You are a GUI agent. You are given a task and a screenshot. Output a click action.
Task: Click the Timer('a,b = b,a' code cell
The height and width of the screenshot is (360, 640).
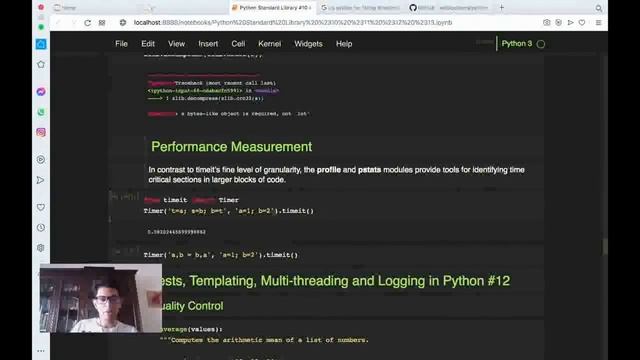pos(221,255)
